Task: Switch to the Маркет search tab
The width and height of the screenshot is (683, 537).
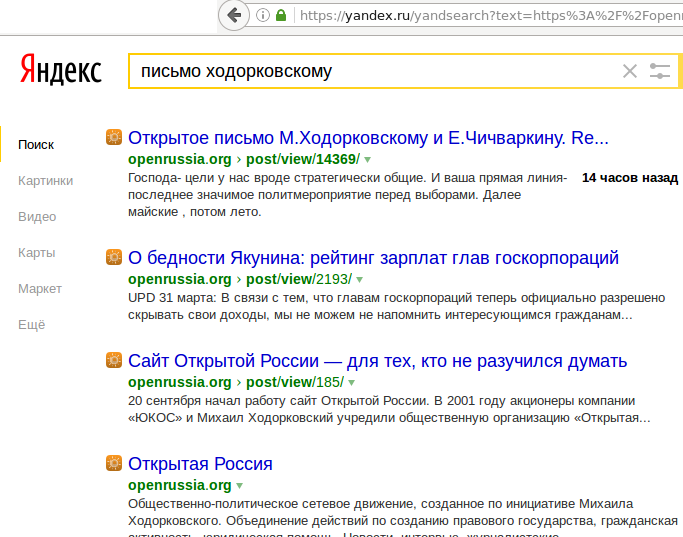Action: 40,289
